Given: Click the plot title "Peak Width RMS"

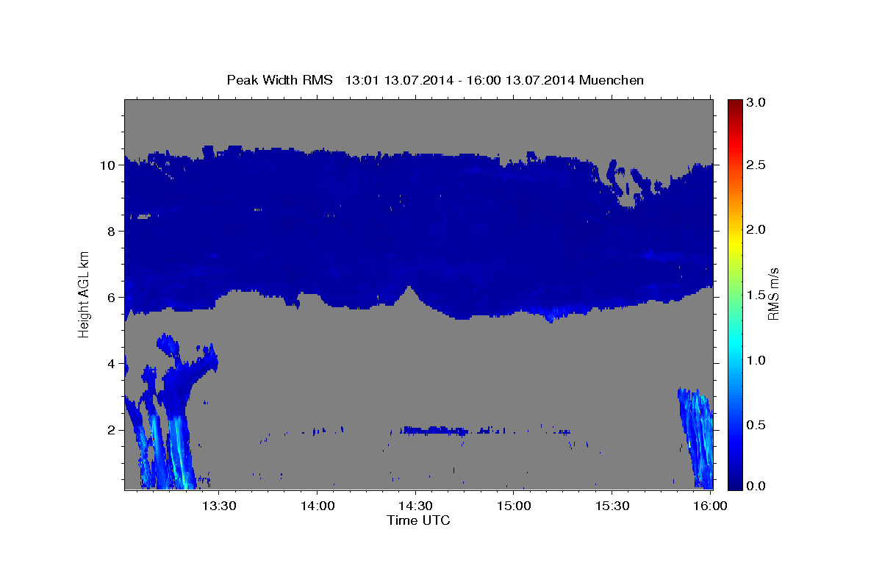Looking at the screenshot, I should (x=279, y=80).
